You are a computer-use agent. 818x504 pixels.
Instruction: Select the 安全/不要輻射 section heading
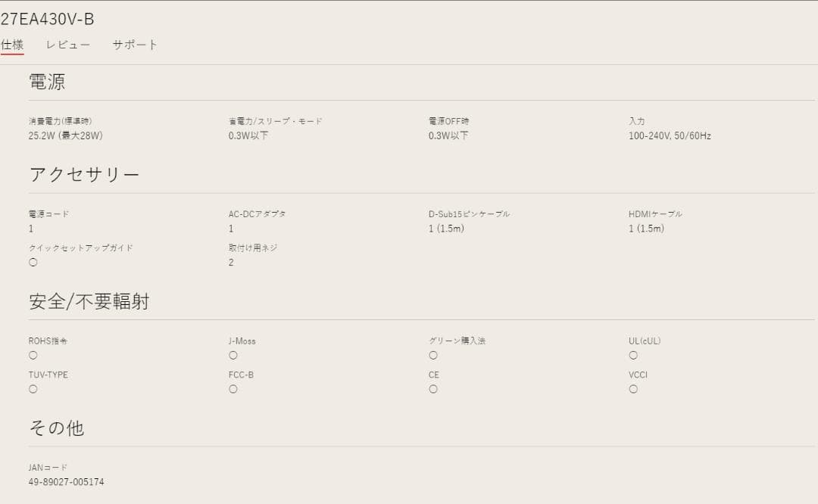(x=89, y=300)
